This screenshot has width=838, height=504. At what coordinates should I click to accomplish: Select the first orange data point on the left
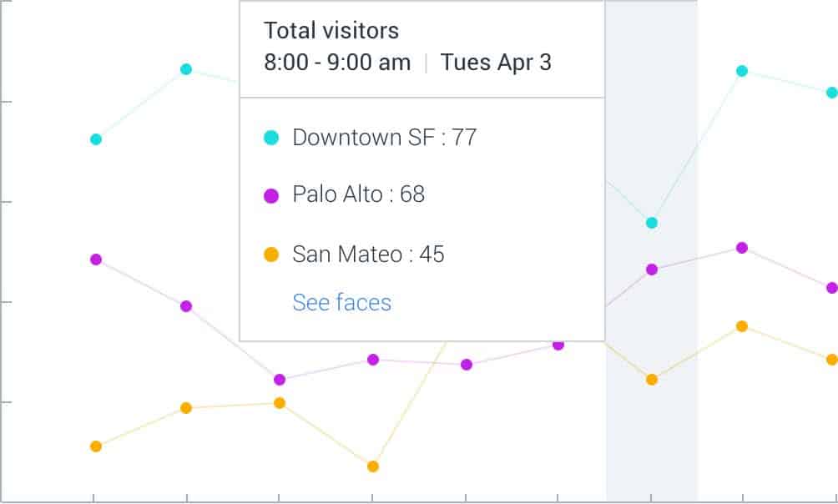pos(94,447)
